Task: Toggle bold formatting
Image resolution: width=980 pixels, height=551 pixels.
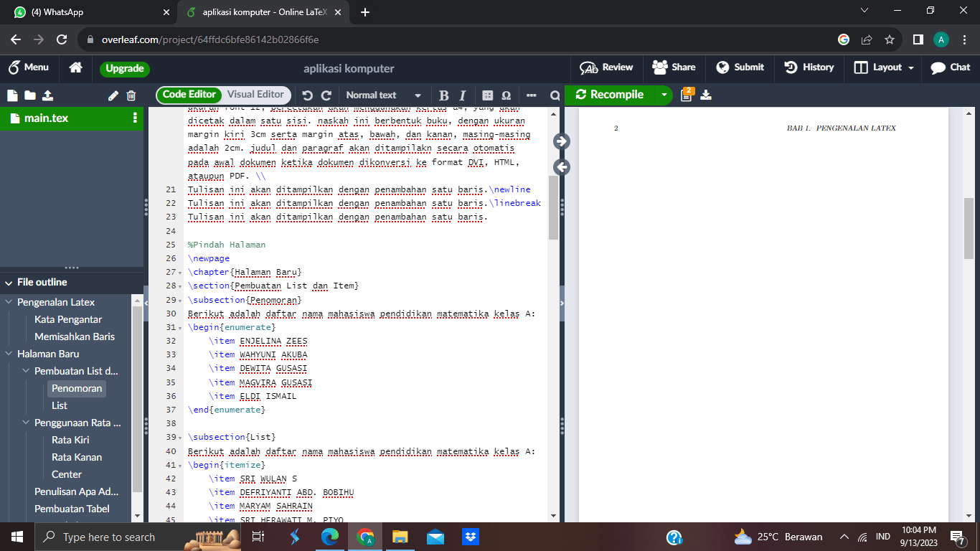Action: [443, 95]
